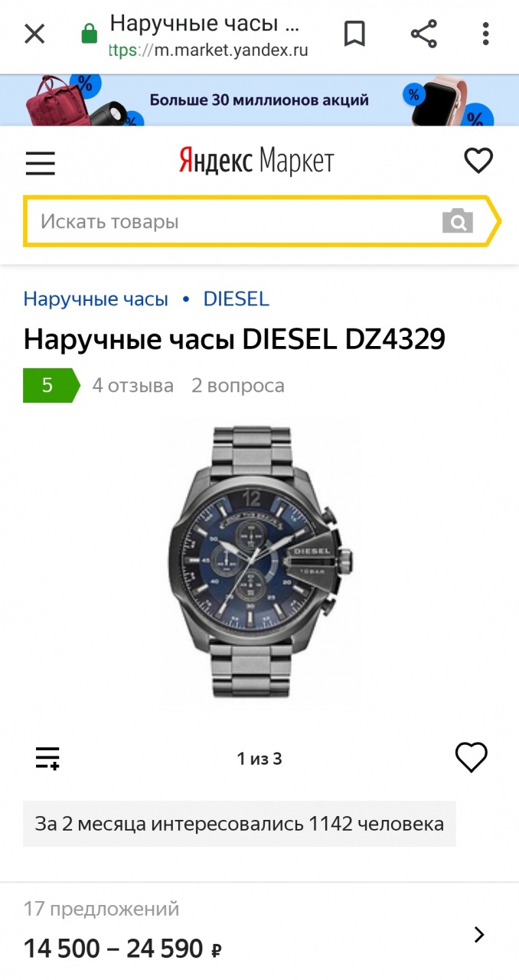Tap the 'Больше 30 миллионов акций' banner

click(x=259, y=100)
